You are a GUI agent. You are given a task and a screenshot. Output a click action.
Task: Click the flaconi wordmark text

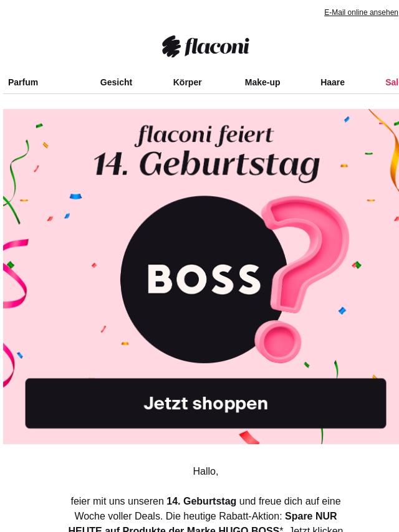click(x=217, y=47)
